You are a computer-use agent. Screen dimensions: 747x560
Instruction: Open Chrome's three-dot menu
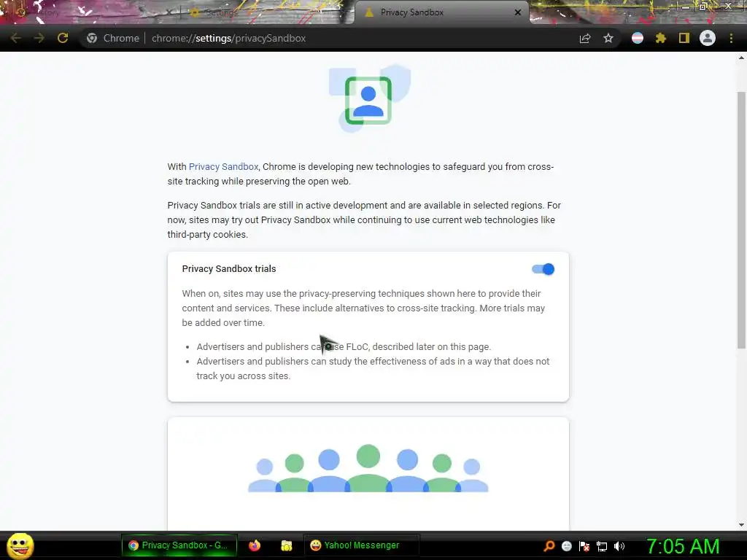[731, 38]
